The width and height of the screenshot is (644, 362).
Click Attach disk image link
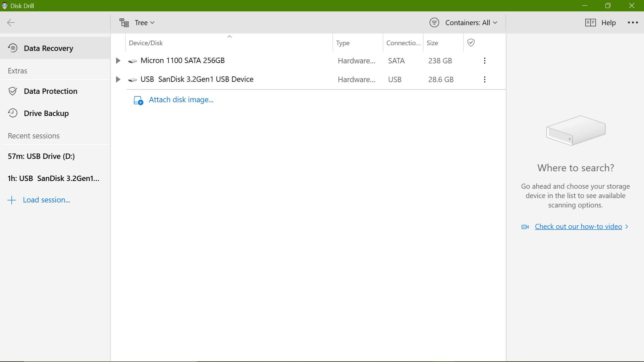click(x=181, y=100)
